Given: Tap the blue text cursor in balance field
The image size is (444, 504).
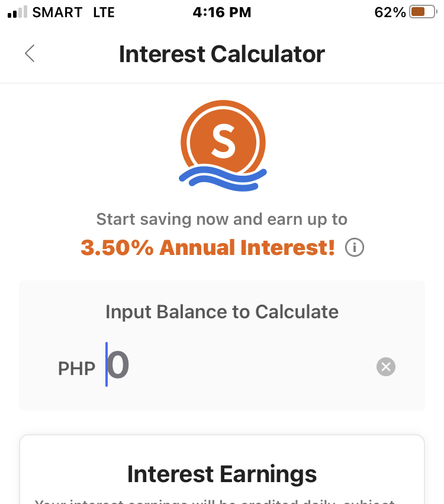Looking at the screenshot, I should (x=107, y=365).
